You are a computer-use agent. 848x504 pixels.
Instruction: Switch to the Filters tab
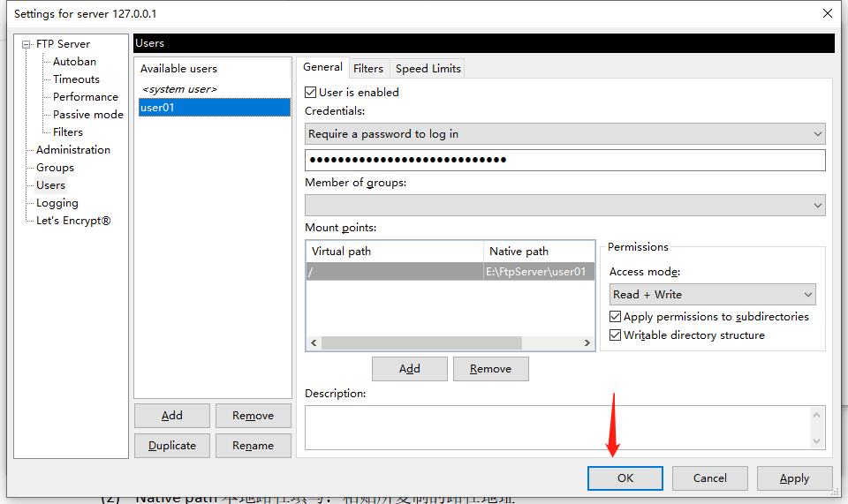click(368, 69)
